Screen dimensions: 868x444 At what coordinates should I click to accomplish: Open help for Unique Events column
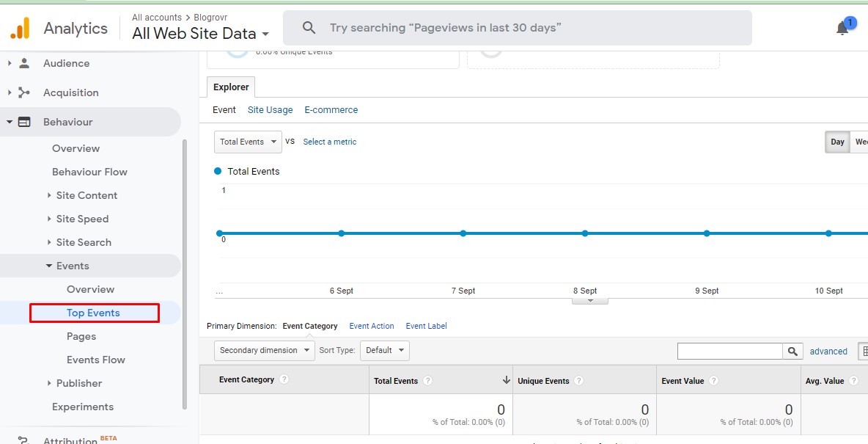[578, 381]
